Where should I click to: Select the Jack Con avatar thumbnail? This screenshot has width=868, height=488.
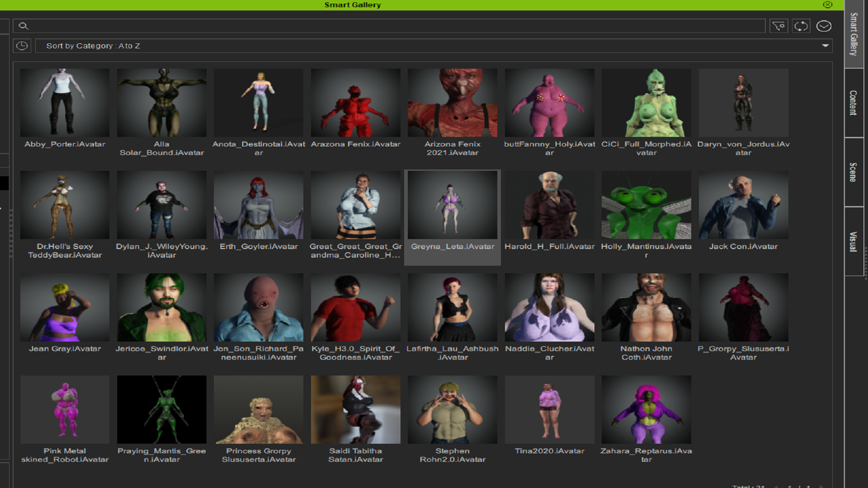743,205
